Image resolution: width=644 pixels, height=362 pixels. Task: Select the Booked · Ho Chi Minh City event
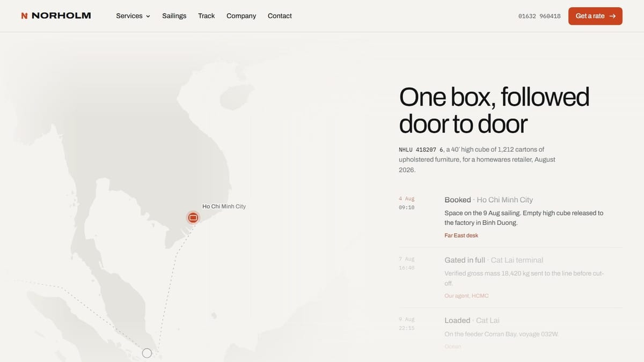pos(488,200)
